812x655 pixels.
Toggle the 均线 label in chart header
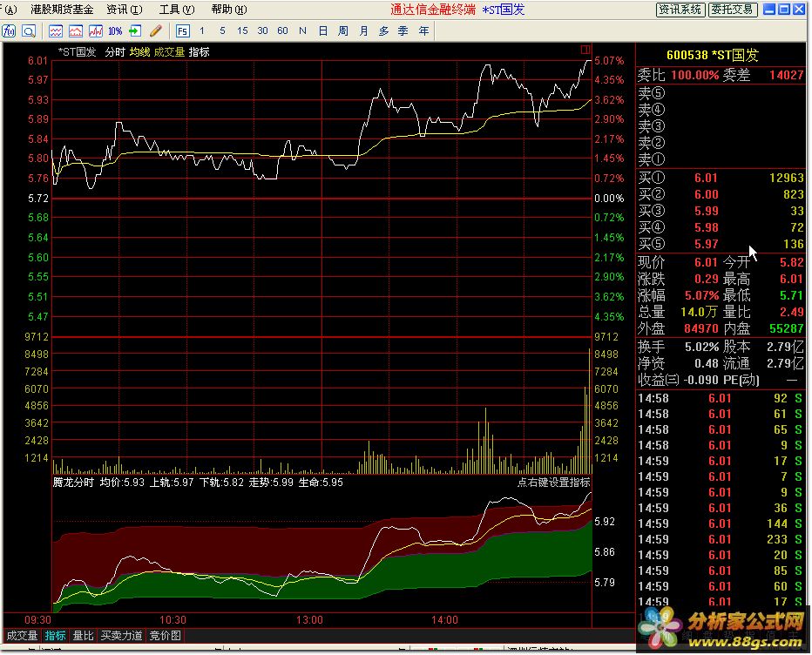point(139,52)
